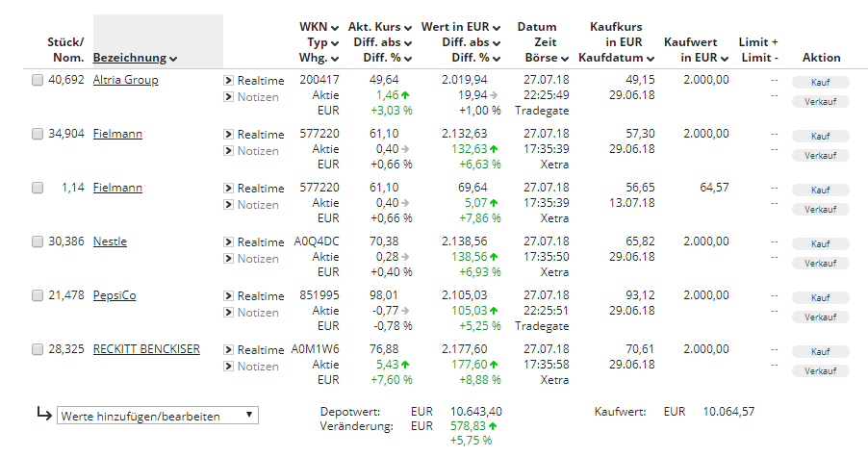
Task: Sort by Bezeichnung column header
Action: [135, 58]
